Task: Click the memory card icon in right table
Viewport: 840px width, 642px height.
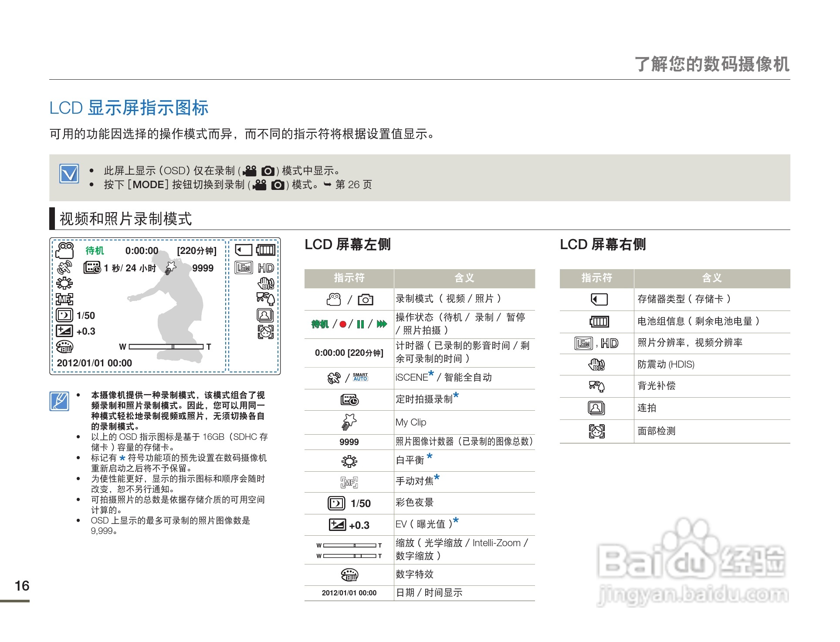Action: pyautogui.click(x=599, y=299)
